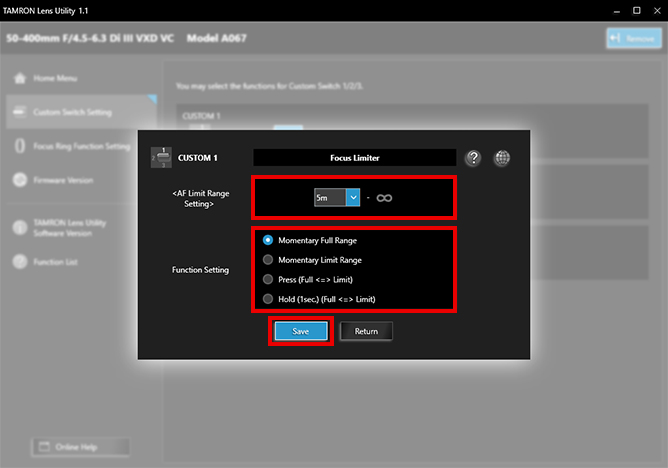668x468 pixels.
Task: Open TAMRON Lens Utility Software Version
Action: pos(69,228)
